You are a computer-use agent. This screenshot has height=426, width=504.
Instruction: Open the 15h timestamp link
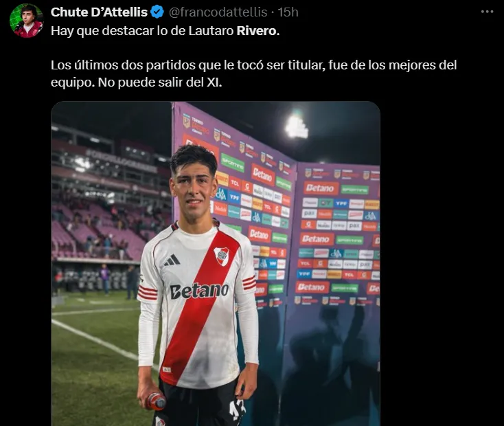288,12
